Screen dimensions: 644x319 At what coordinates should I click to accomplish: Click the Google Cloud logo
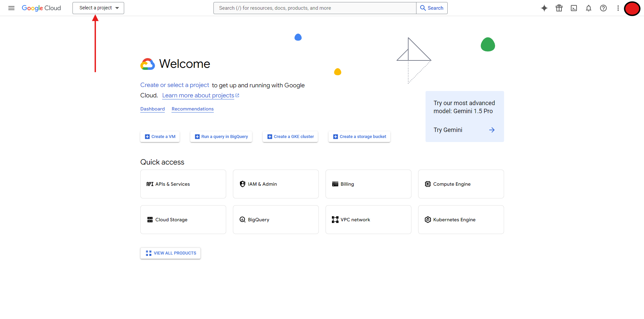coord(41,8)
